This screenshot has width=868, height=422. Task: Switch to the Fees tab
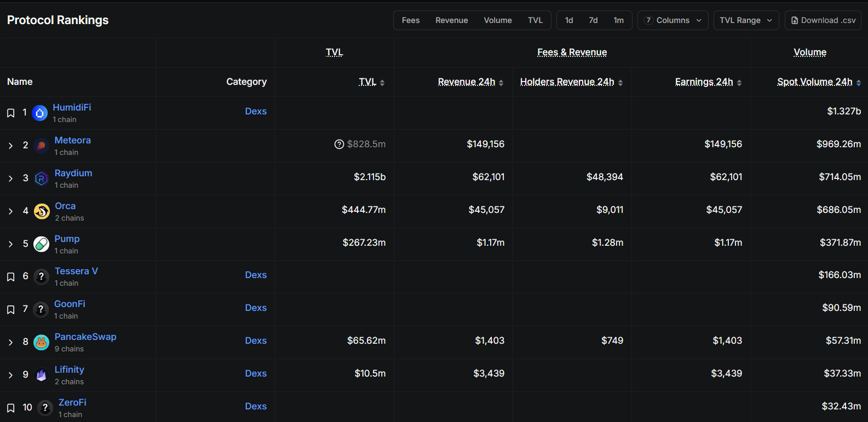click(x=411, y=20)
